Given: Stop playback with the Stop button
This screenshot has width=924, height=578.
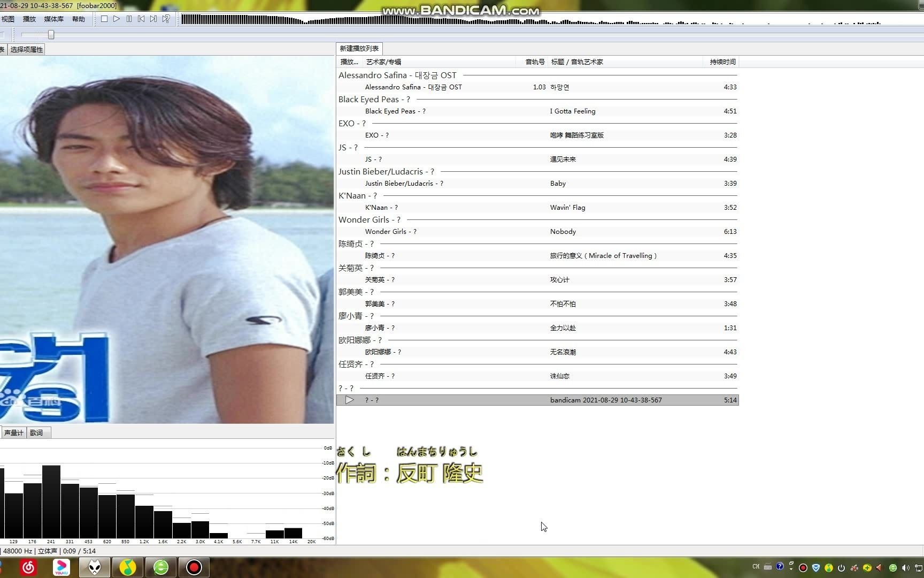Looking at the screenshot, I should coord(104,19).
